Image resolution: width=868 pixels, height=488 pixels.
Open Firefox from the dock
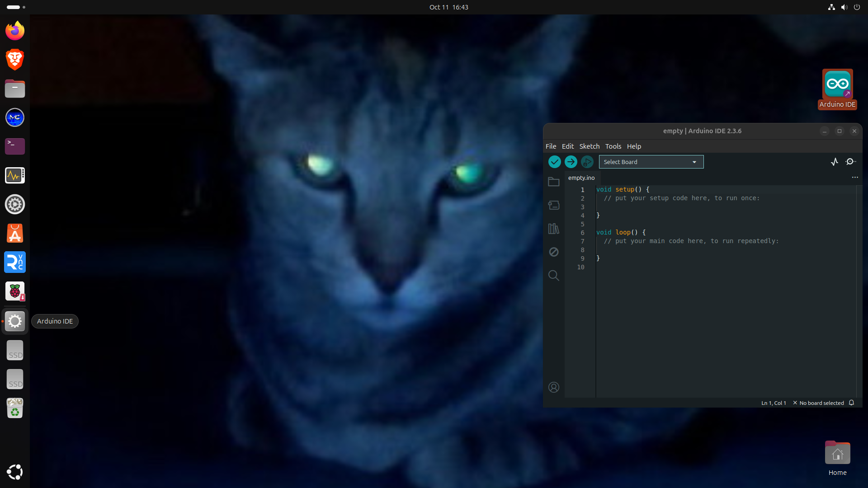point(15,31)
